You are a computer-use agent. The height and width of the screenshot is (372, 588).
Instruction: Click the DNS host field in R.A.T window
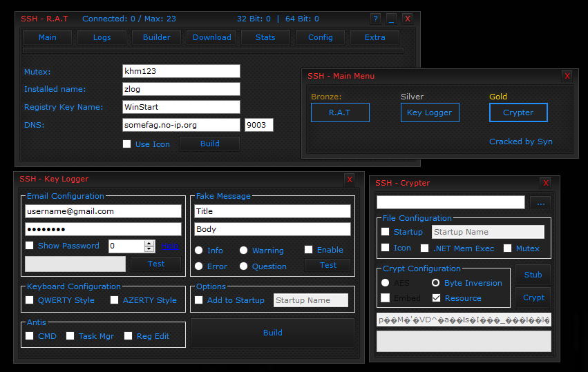[x=181, y=125]
